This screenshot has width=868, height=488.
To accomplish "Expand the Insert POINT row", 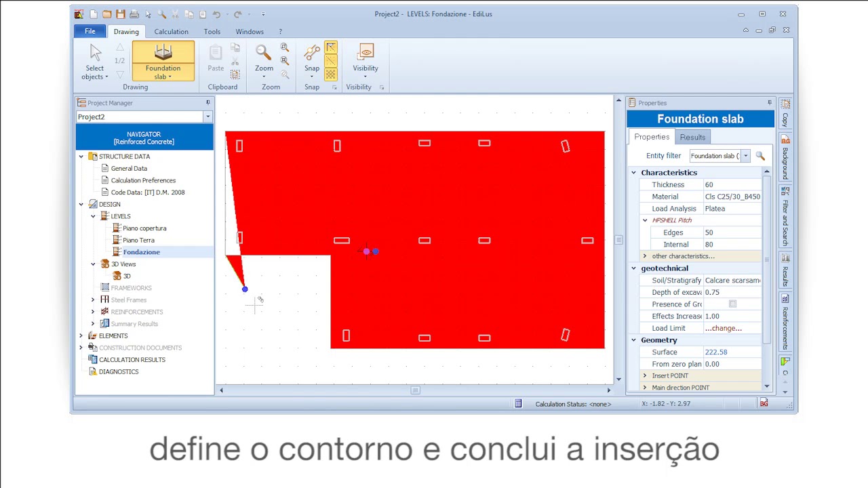I will click(645, 375).
